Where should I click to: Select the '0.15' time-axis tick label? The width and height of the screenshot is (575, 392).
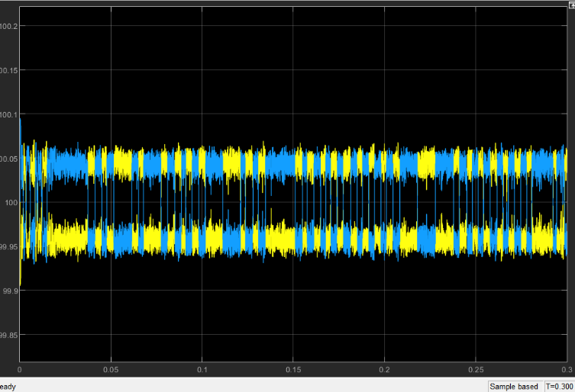click(x=293, y=370)
